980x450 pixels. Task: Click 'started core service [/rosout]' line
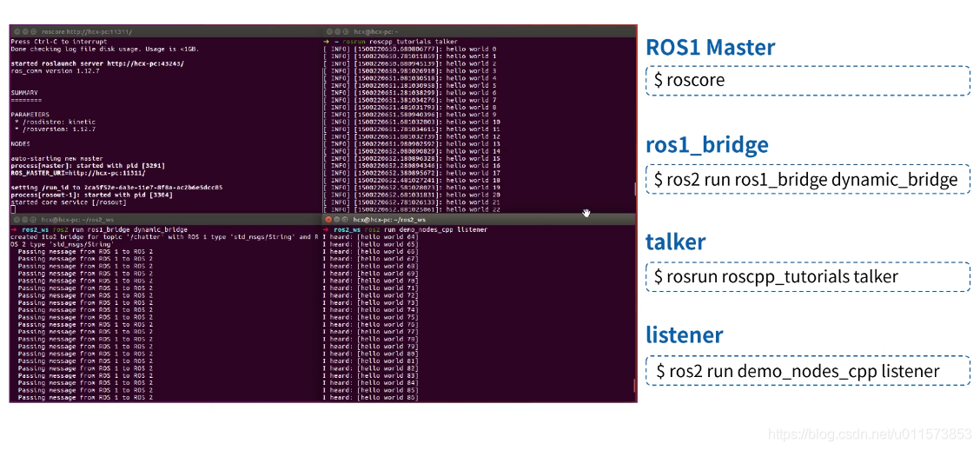(x=69, y=202)
